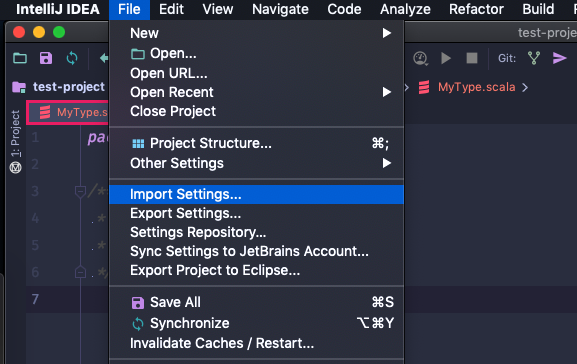Viewport: 577px width, 364px height.
Task: Select the MyType.scala editor tab
Action: [68, 112]
